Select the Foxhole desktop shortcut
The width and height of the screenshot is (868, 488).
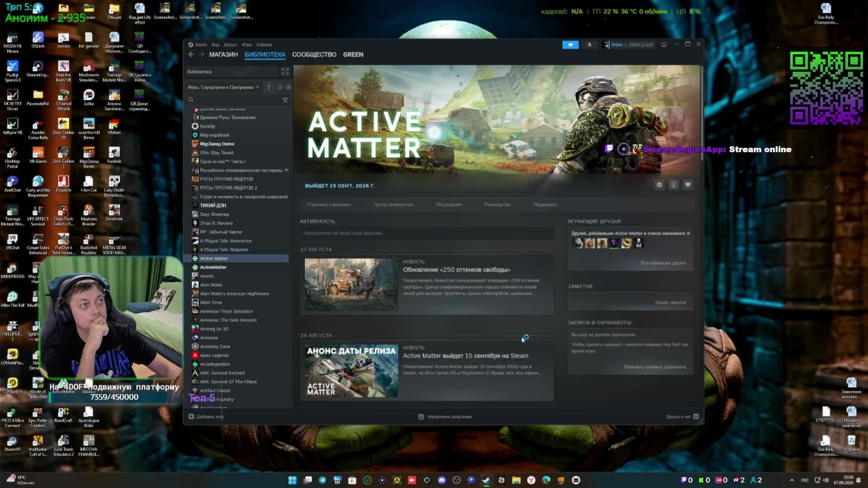coord(114,155)
